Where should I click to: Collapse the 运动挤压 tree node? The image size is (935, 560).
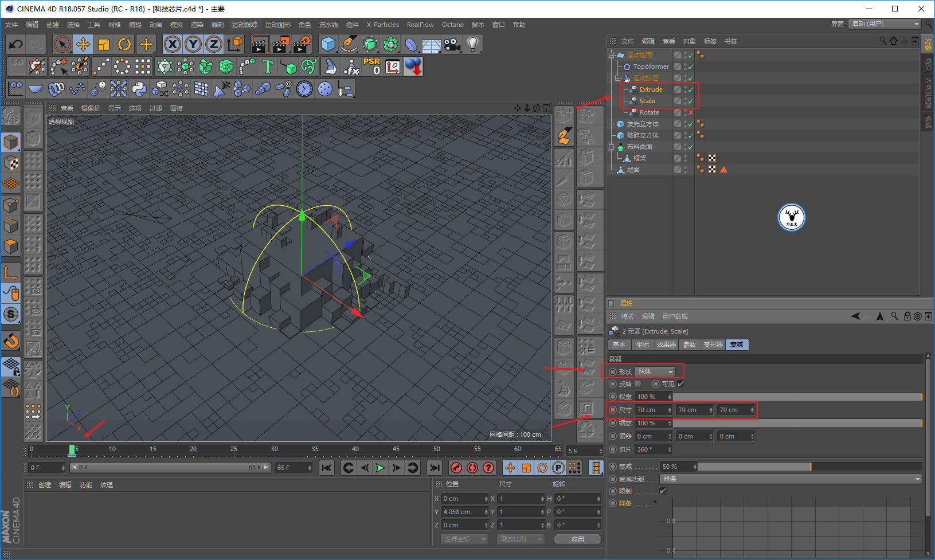tap(618, 78)
